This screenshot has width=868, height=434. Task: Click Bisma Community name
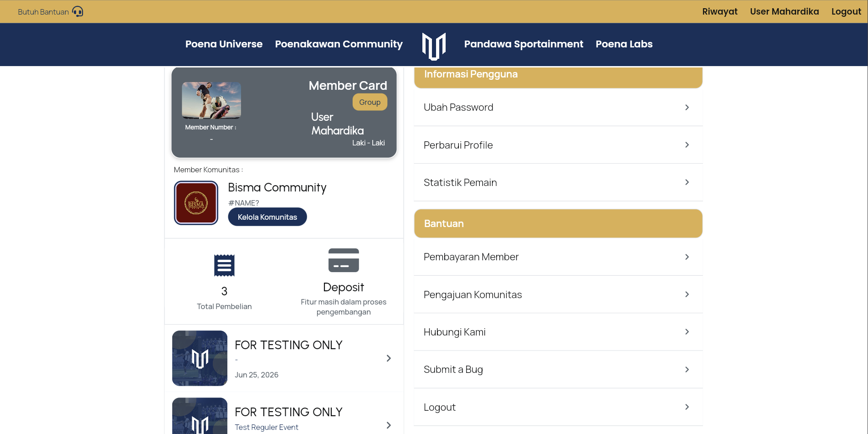(x=277, y=188)
